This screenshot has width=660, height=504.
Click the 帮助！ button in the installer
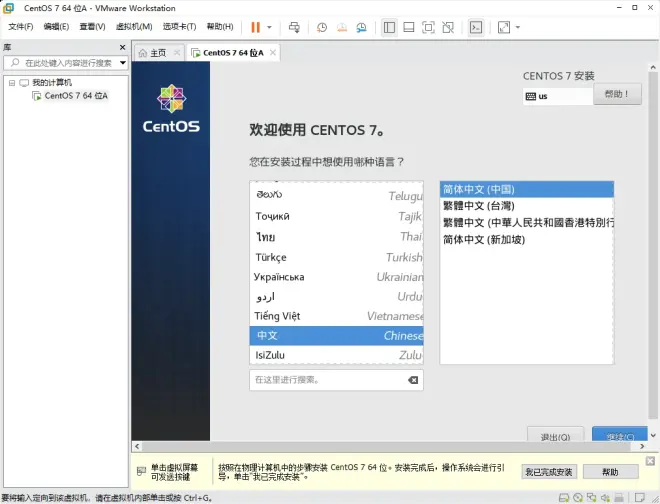point(617,94)
